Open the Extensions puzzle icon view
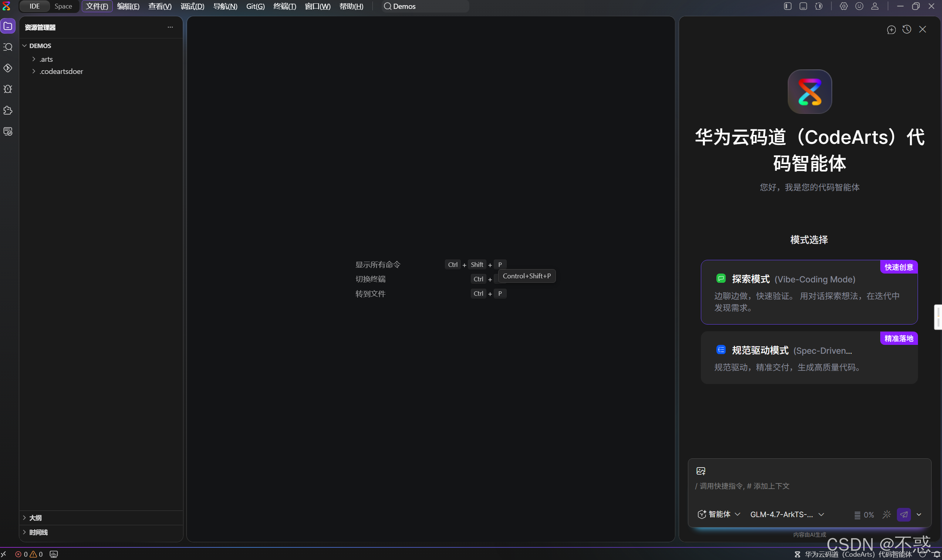This screenshot has width=942, height=560. 8,111
